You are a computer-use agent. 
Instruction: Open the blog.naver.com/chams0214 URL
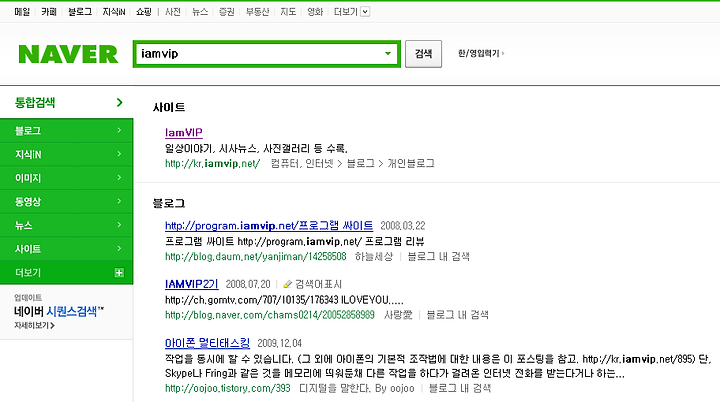coord(270,315)
